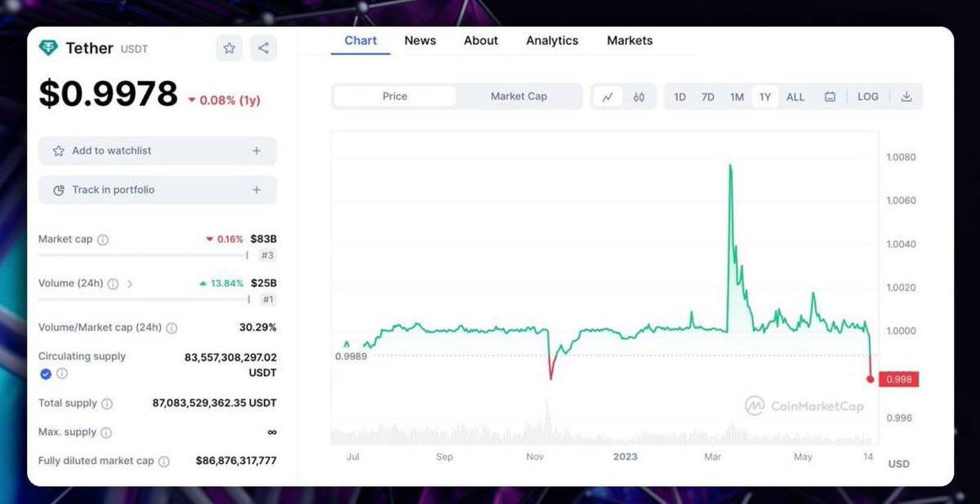Enable LOG scale on chart

click(868, 96)
